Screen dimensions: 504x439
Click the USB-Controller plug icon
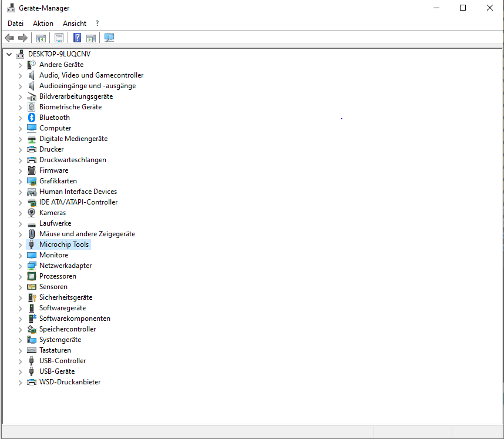(31, 361)
